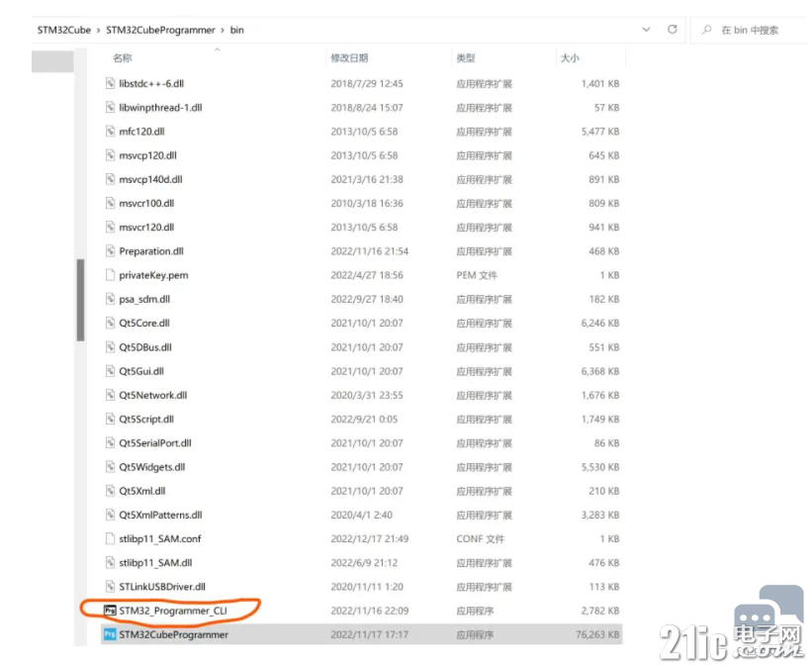Click the size value 2,782 KB

(600, 611)
